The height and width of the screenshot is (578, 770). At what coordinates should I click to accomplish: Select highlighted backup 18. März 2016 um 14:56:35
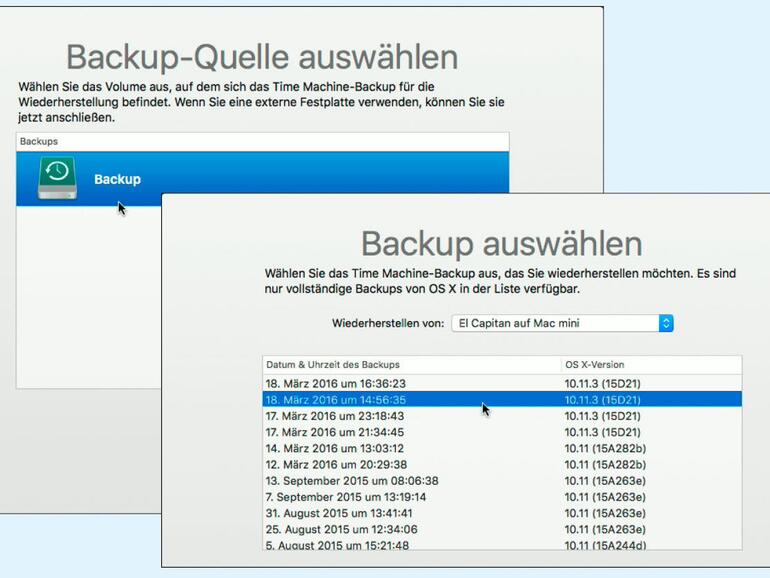click(337, 399)
